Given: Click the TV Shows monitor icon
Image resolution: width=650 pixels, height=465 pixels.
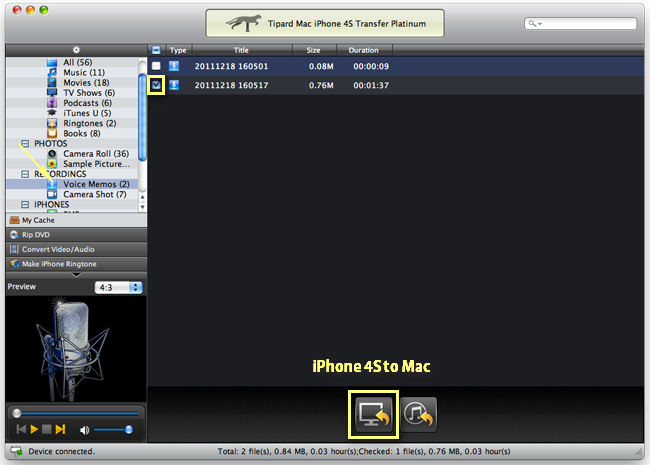Looking at the screenshot, I should [x=52, y=93].
